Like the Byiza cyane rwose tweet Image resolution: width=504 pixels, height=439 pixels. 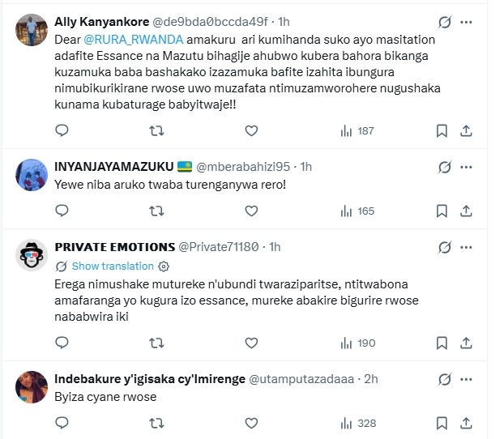click(x=251, y=423)
